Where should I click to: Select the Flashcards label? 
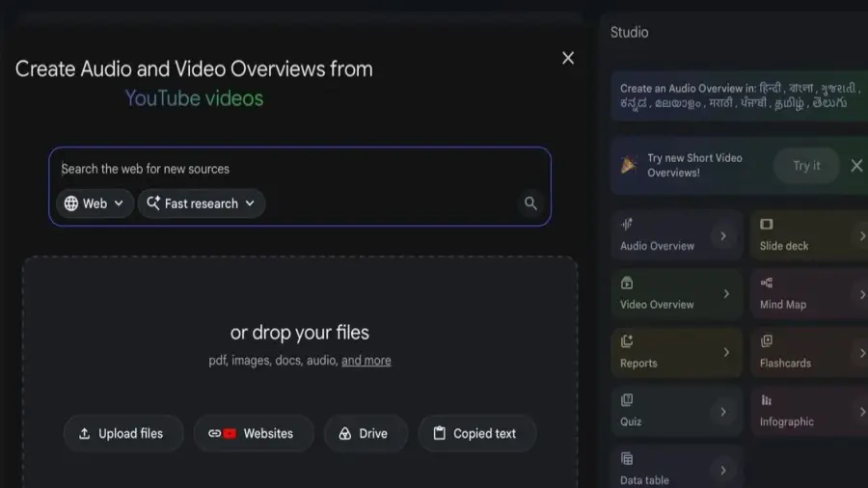785,364
